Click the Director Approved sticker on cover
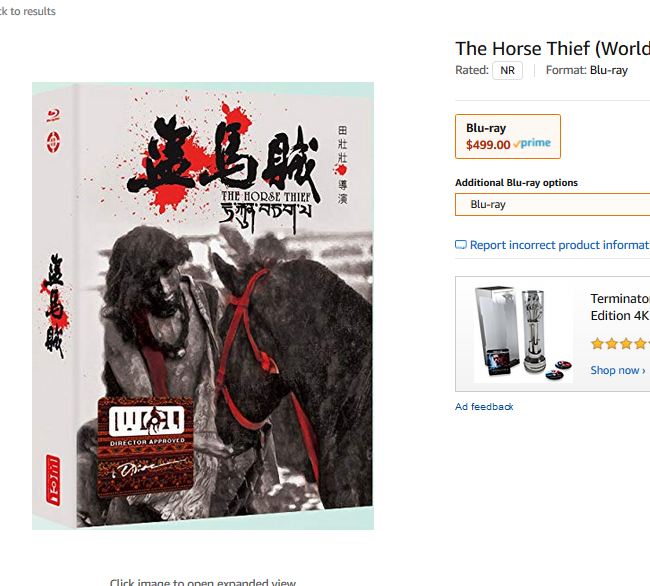Screen dimensions: 650x586 pos(146,447)
